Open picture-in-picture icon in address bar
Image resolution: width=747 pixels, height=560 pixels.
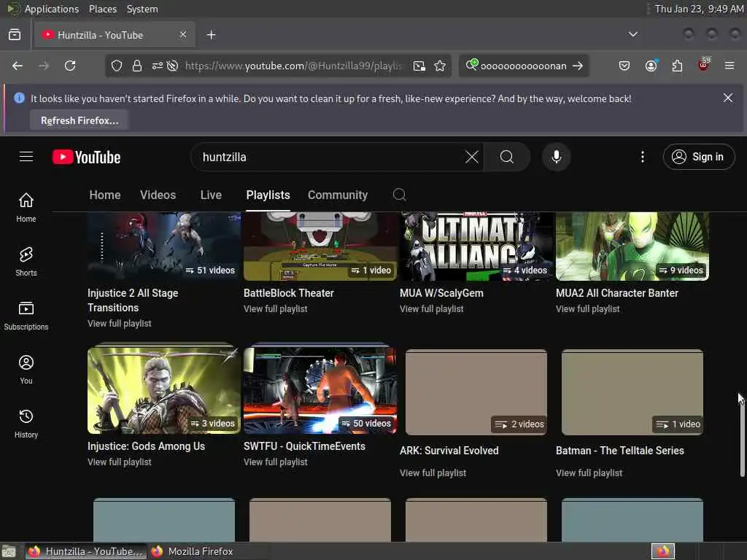pyautogui.click(x=419, y=66)
